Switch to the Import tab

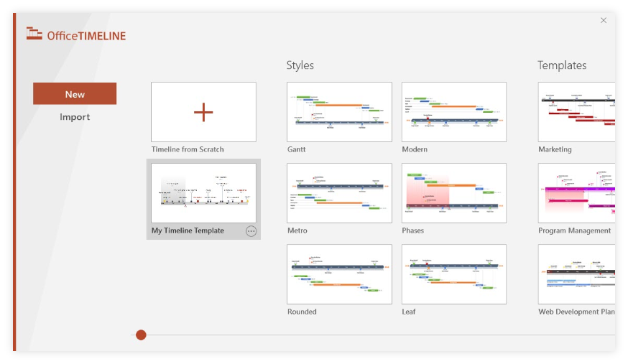75,117
